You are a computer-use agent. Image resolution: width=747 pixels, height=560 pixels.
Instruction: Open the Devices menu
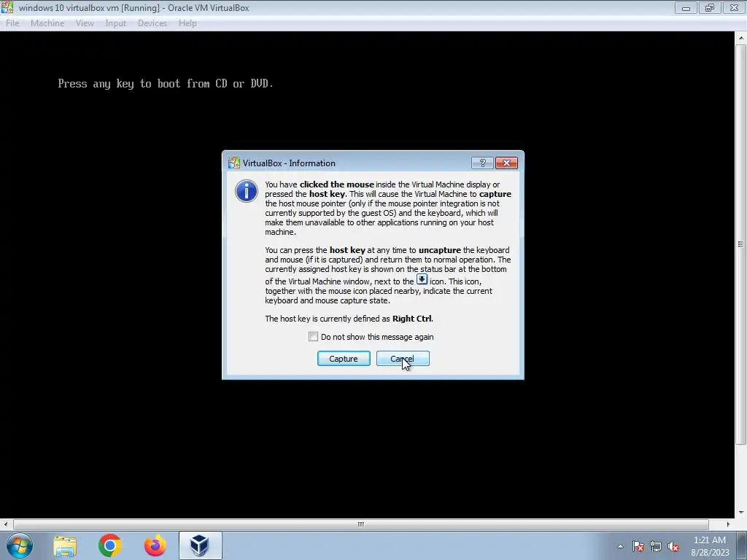pos(152,23)
